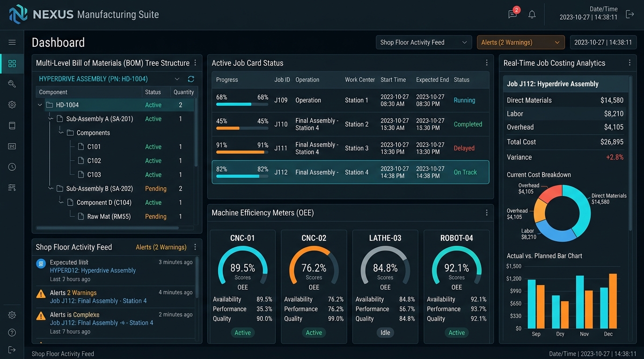Open the Active Job Card Status options menu

tap(487, 63)
